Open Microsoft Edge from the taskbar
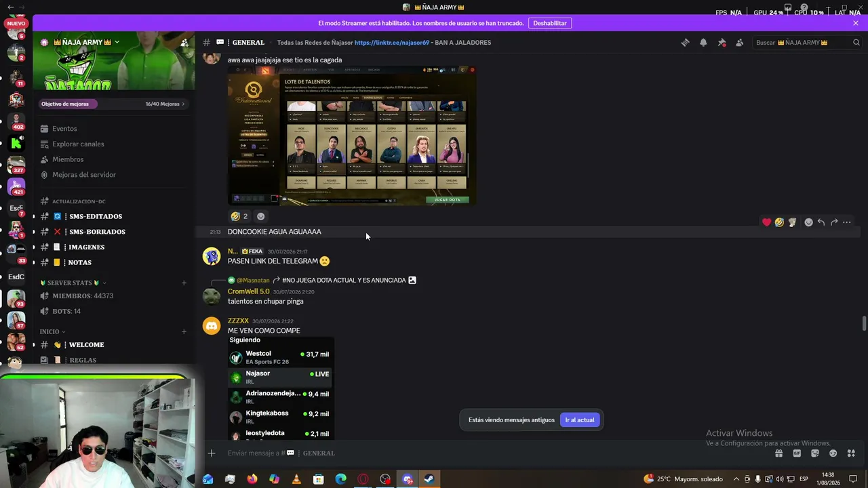 click(341, 479)
